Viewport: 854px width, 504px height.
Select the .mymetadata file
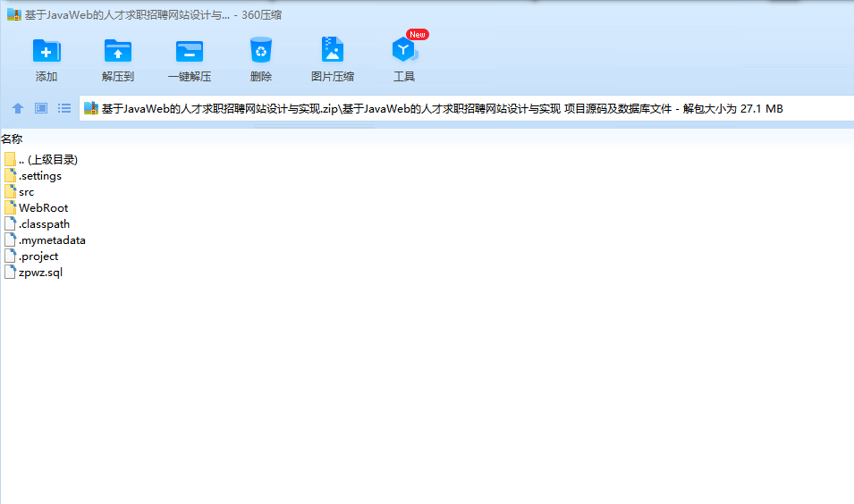point(45,240)
